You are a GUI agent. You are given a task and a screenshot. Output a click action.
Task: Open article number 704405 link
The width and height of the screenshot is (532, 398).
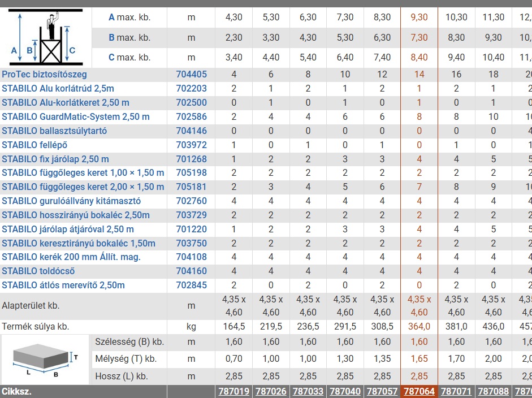point(191,74)
